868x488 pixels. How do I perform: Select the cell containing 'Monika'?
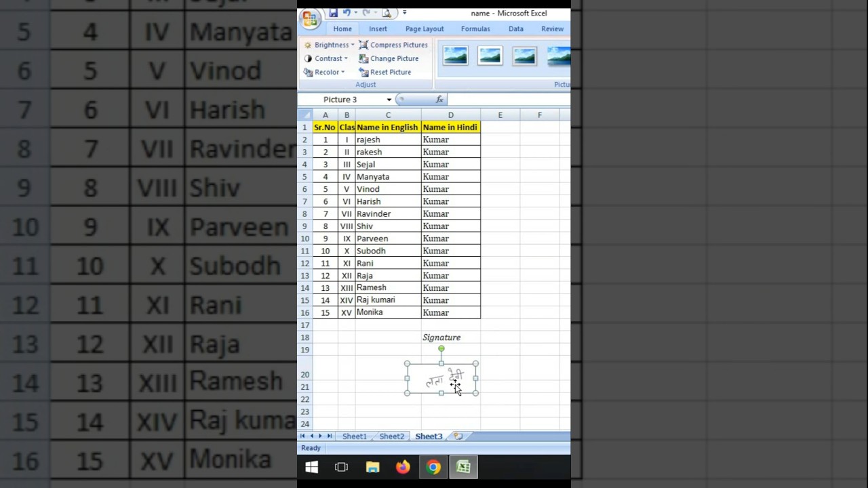[x=388, y=312]
